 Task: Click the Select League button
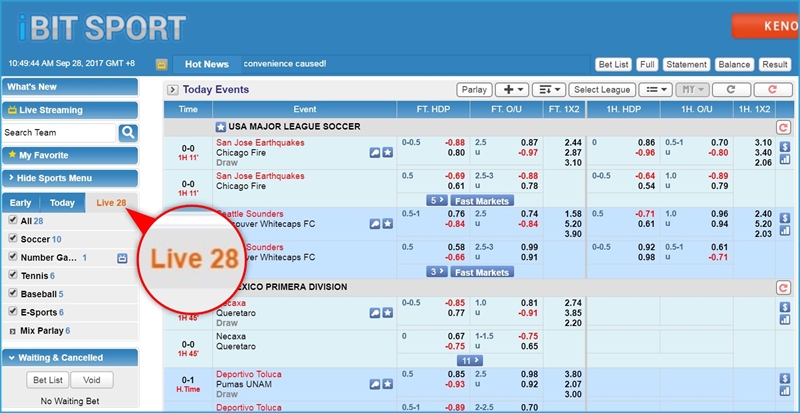(600, 89)
